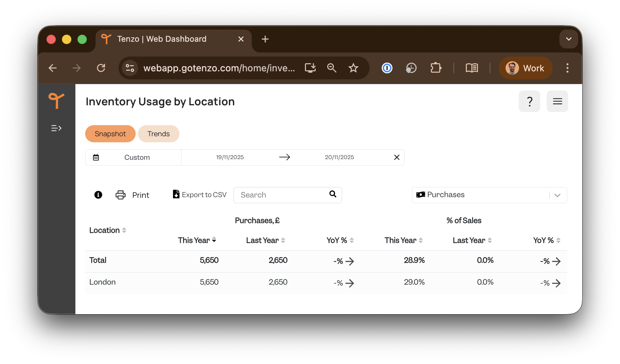620x364 pixels.
Task: Click the Print button label
Action: tap(141, 195)
